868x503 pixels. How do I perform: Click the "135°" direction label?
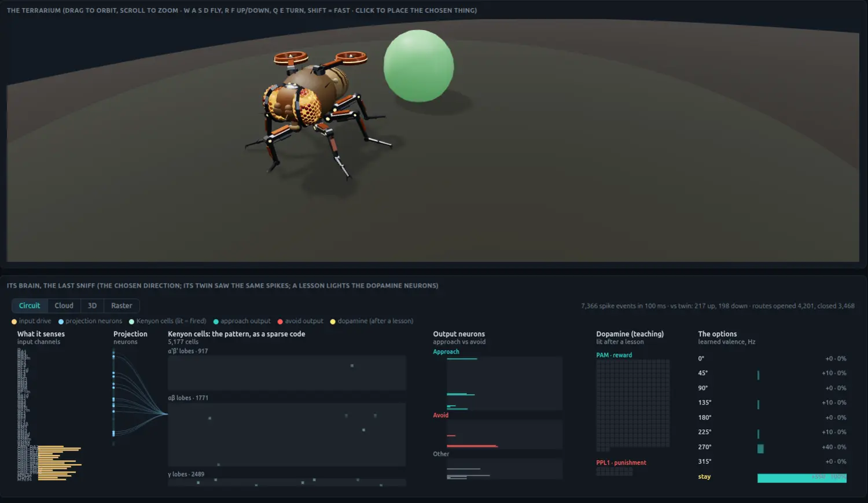click(x=705, y=403)
